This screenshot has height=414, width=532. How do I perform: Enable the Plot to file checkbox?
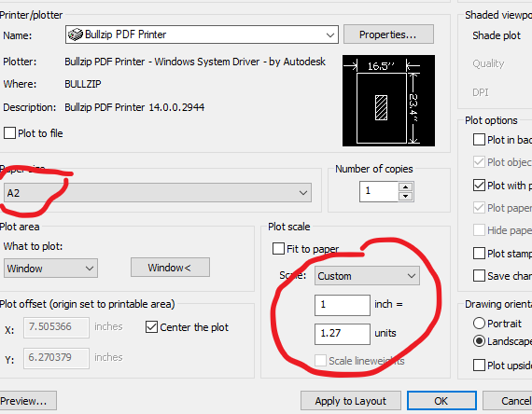(x=9, y=133)
